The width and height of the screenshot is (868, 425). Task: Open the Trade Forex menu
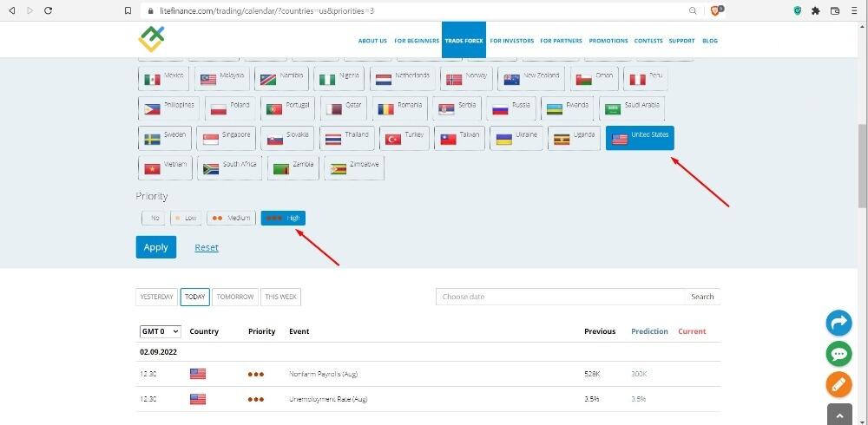(463, 41)
